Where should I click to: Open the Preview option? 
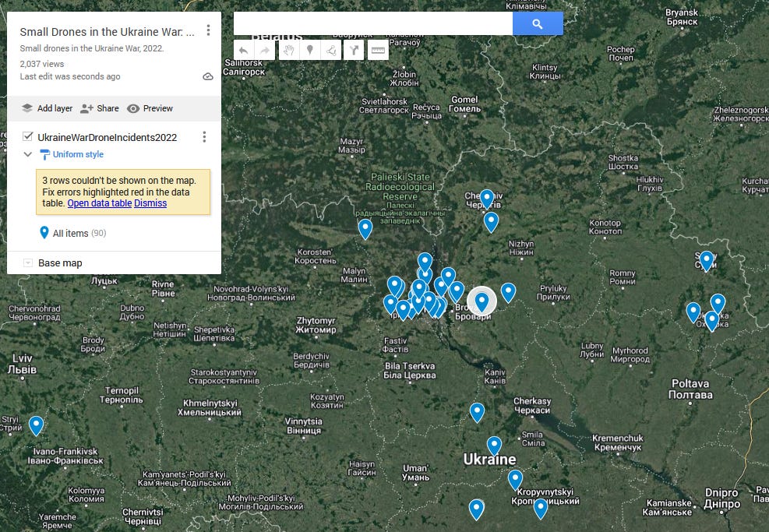coord(150,108)
